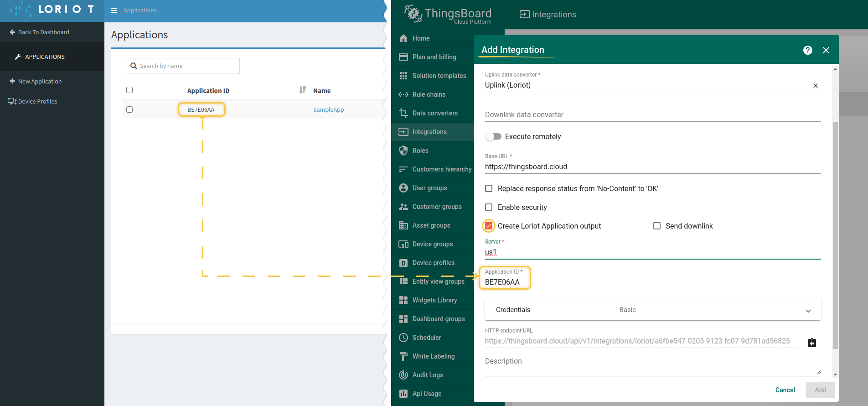The image size is (868, 406).
Task: Open the SampleApp link
Action: click(329, 109)
